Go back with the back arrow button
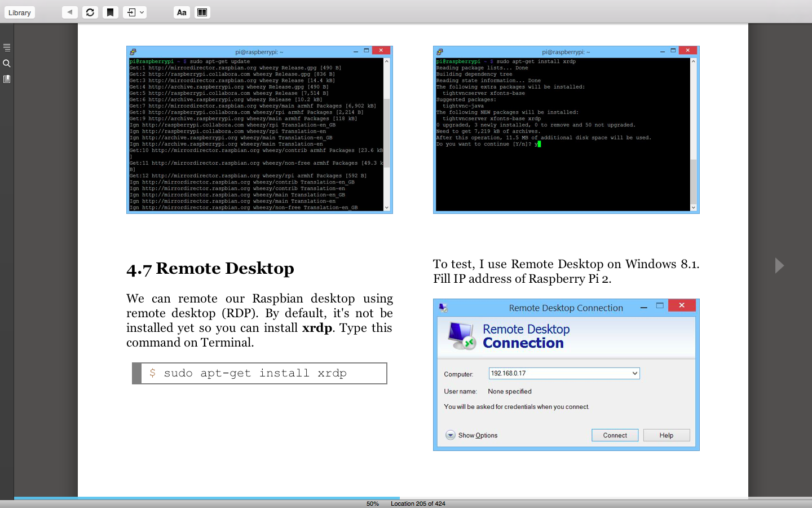812x508 pixels. point(70,12)
